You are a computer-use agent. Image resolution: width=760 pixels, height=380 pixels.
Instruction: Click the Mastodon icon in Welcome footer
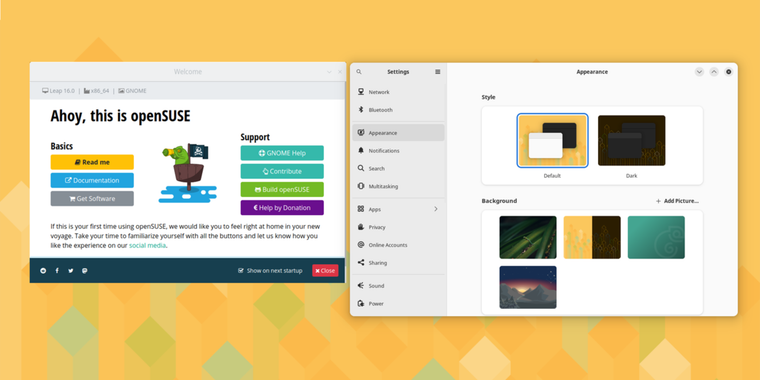pos(85,270)
